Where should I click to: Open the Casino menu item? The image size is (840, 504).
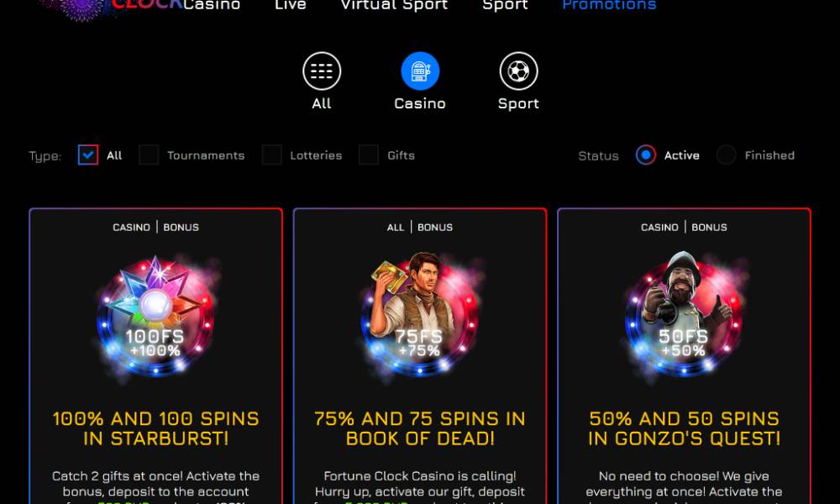coord(212,5)
